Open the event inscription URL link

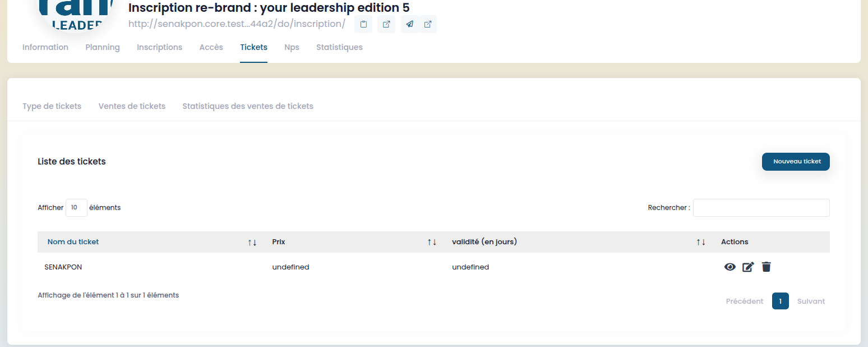pos(237,24)
